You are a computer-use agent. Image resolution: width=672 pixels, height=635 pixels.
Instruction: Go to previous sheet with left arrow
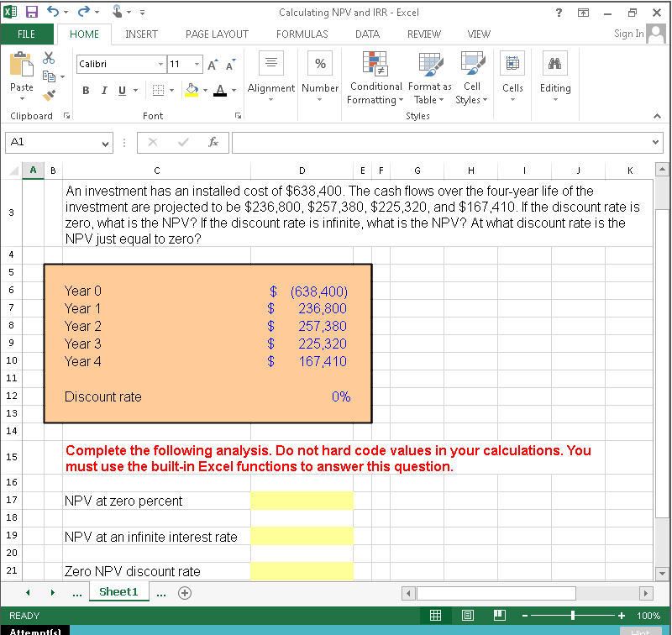(x=28, y=592)
